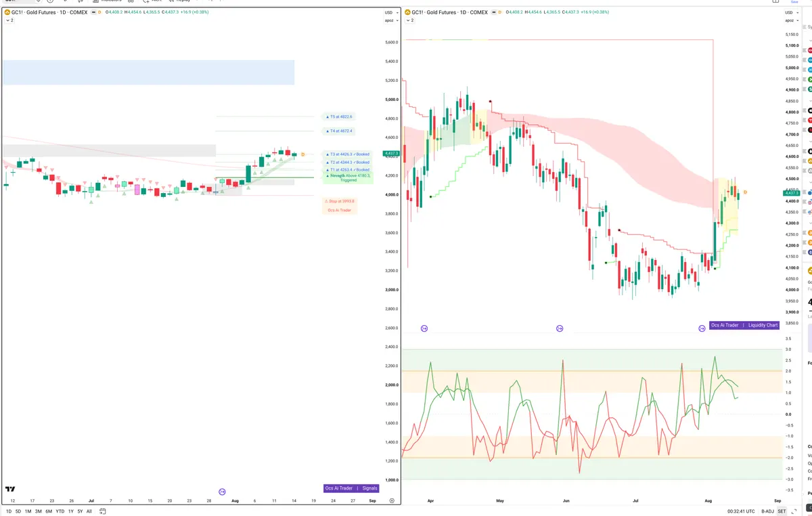This screenshot has height=516, width=812.
Task: Click the first event marker on right chart
Action: pos(424,328)
